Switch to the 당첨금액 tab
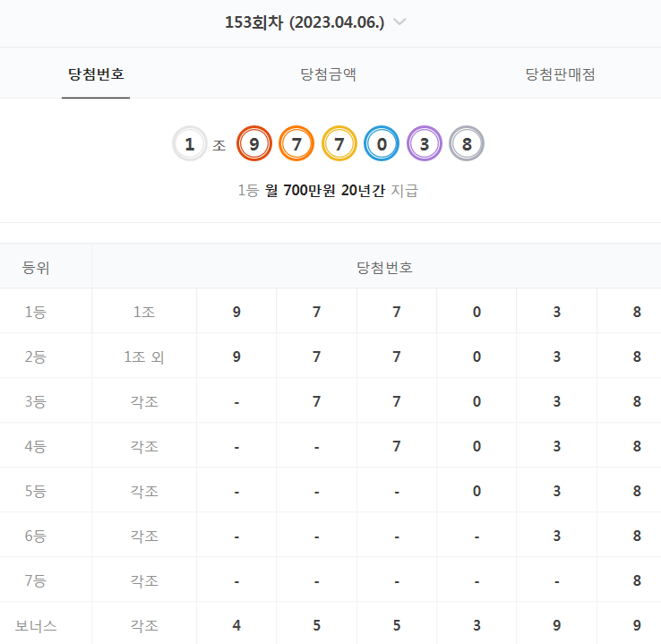Image resolution: width=661 pixels, height=644 pixels. point(328,74)
